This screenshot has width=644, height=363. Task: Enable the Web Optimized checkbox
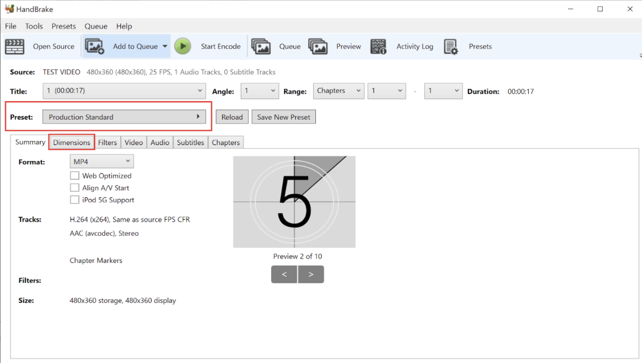75,175
